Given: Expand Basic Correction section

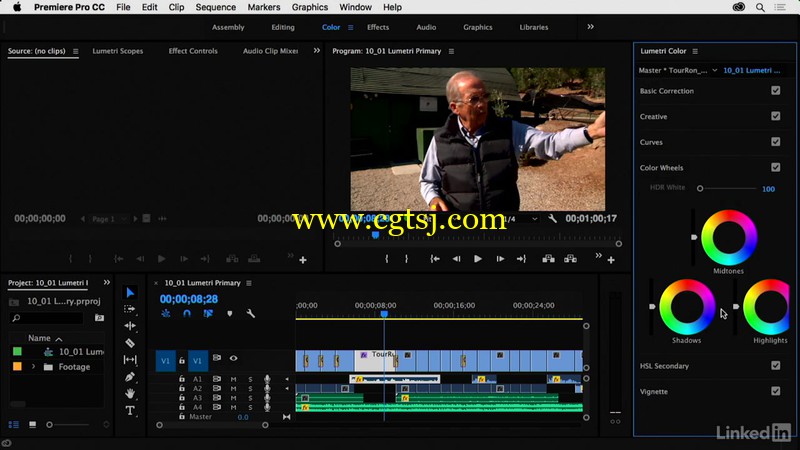Looking at the screenshot, I should [667, 91].
